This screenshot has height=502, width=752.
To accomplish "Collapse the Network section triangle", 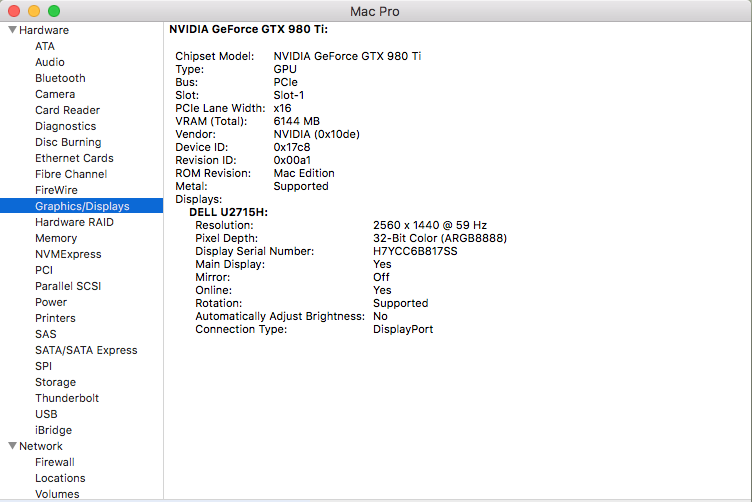I will coord(12,446).
